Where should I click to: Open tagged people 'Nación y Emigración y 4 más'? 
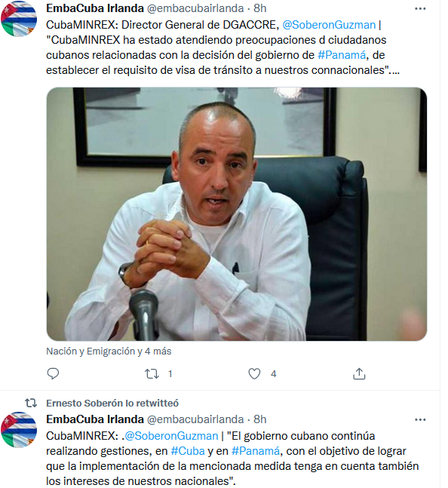[x=109, y=351]
